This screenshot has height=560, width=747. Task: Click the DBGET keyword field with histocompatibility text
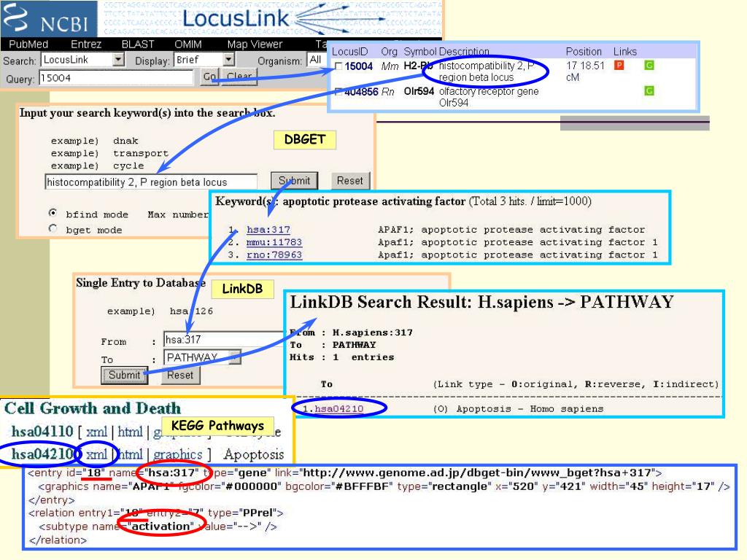[x=151, y=182]
